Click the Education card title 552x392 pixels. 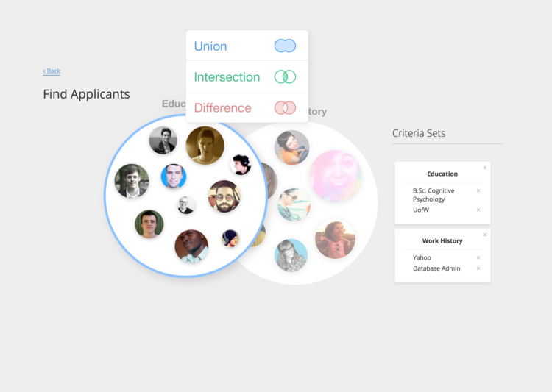pos(442,174)
